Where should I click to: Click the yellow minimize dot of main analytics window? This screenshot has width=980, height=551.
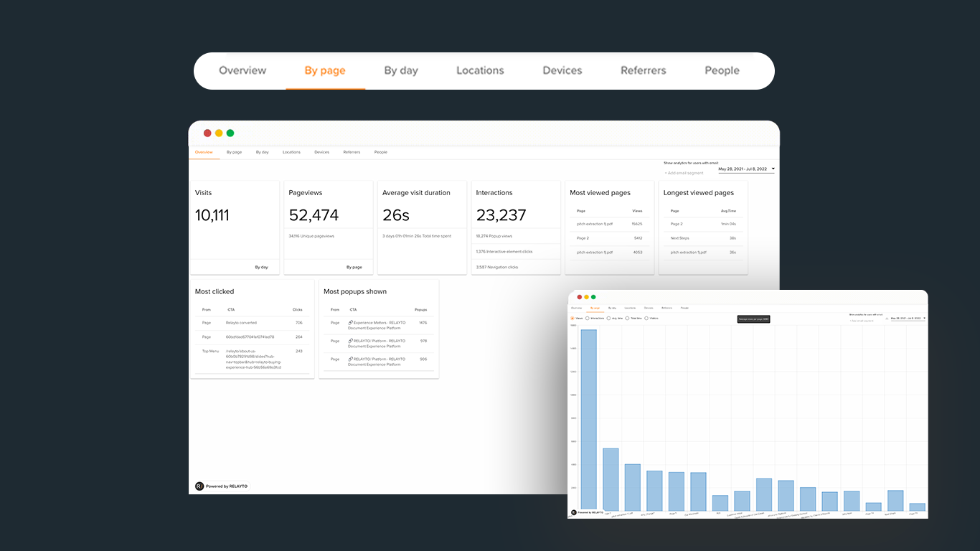[219, 133]
